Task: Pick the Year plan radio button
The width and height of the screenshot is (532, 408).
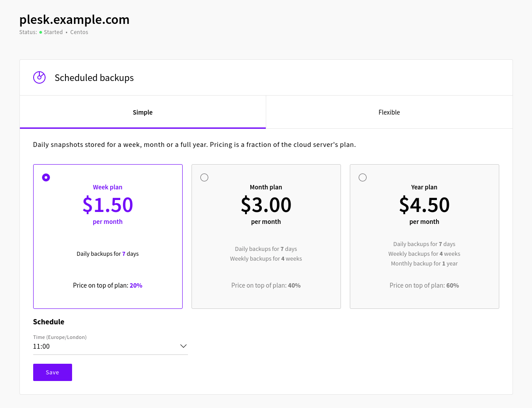Action: coord(363,177)
